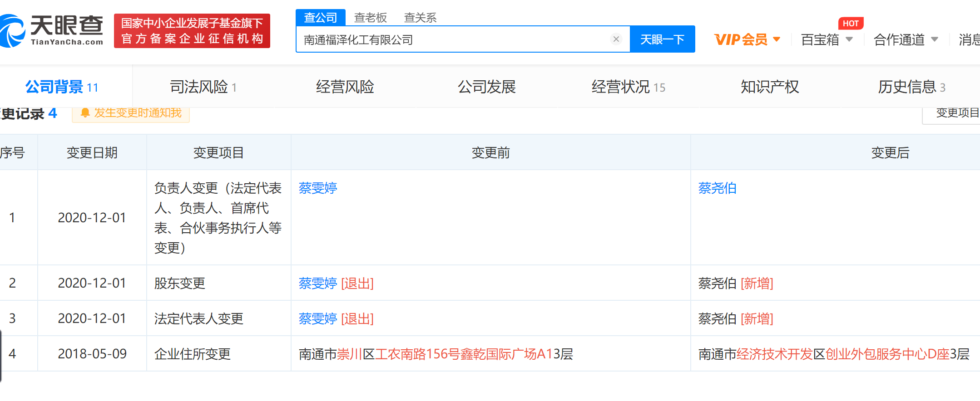Open 蔡尧伯 link in row 1
The image size is (980, 401).
(717, 188)
